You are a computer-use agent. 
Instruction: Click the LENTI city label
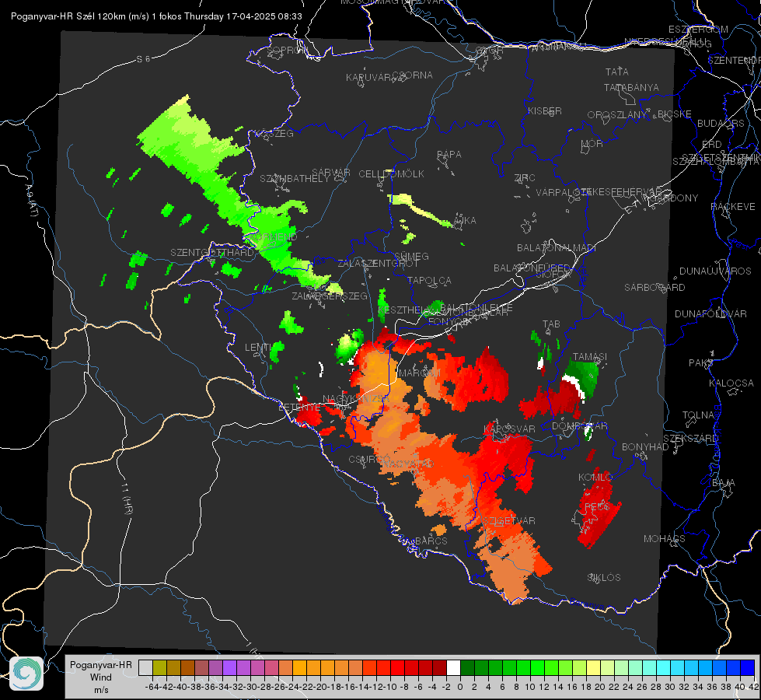click(x=258, y=348)
